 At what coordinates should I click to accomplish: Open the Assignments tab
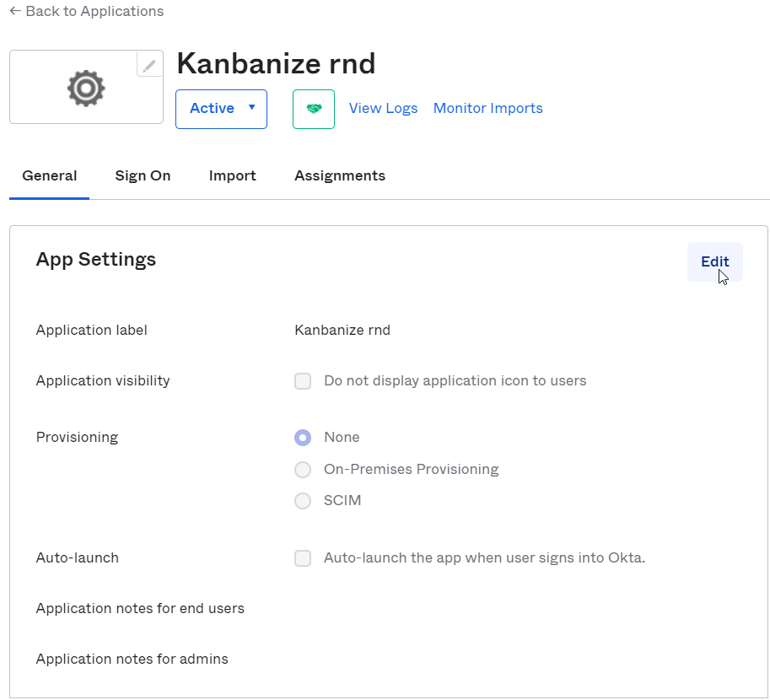click(x=339, y=175)
